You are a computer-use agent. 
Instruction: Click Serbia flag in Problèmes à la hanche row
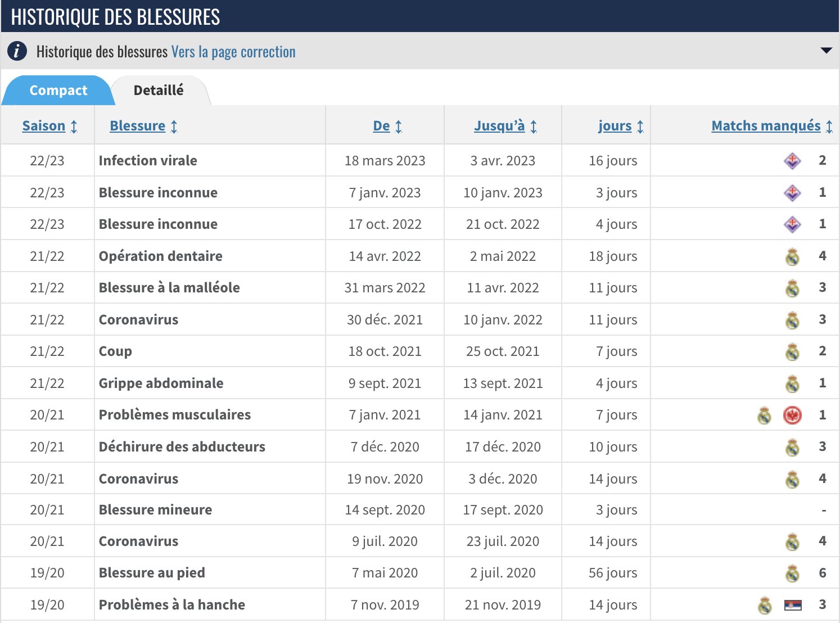coord(792,605)
